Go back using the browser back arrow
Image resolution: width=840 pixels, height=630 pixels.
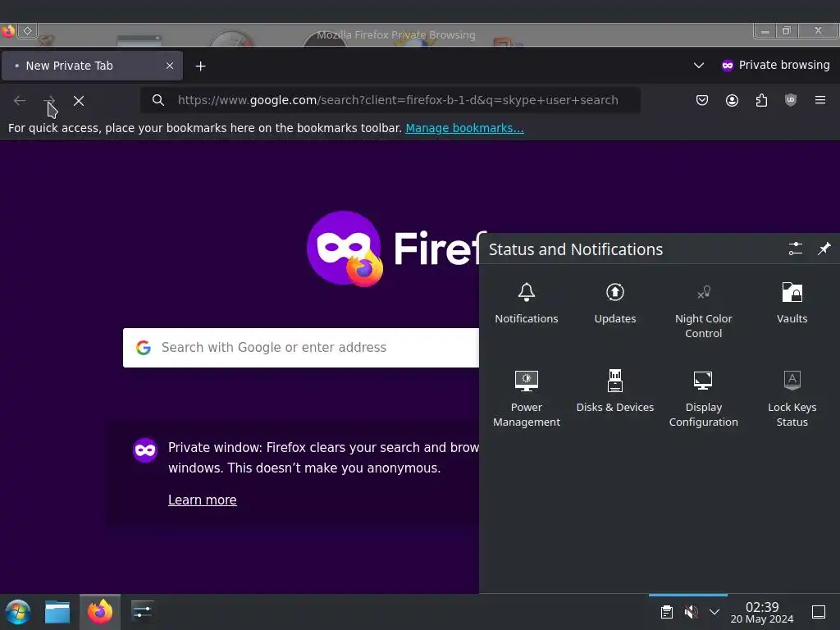pyautogui.click(x=20, y=100)
